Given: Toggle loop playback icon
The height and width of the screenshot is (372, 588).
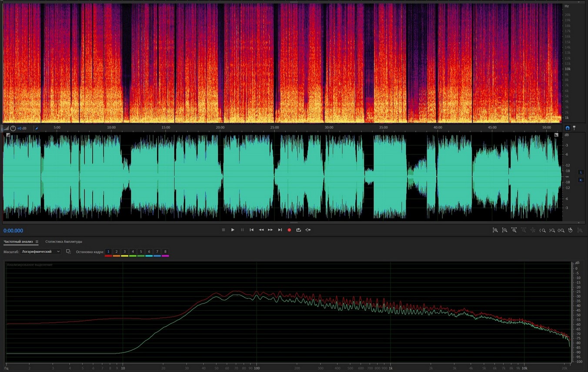Looking at the screenshot, I should [299, 230].
